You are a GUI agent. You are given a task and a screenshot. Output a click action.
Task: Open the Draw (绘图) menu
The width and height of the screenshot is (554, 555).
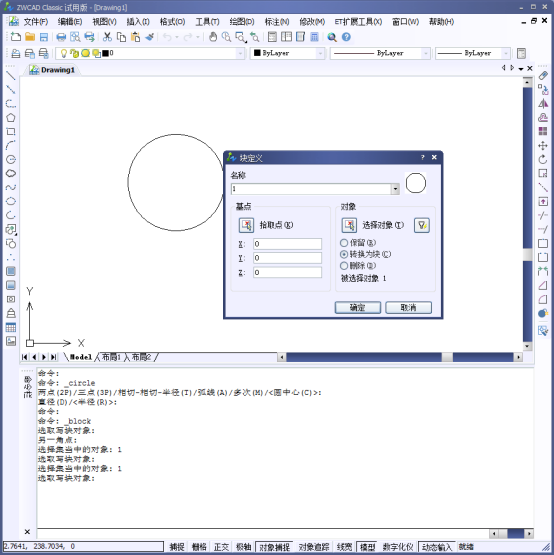242,22
